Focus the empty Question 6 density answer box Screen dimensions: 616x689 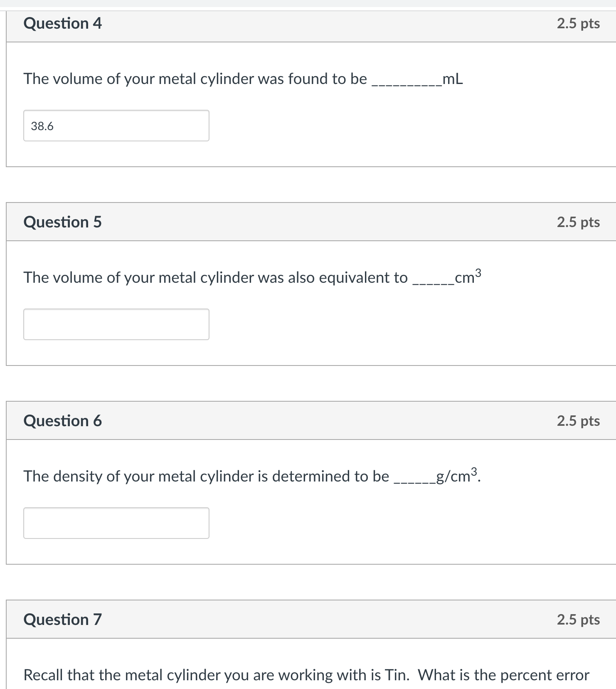pyautogui.click(x=116, y=523)
